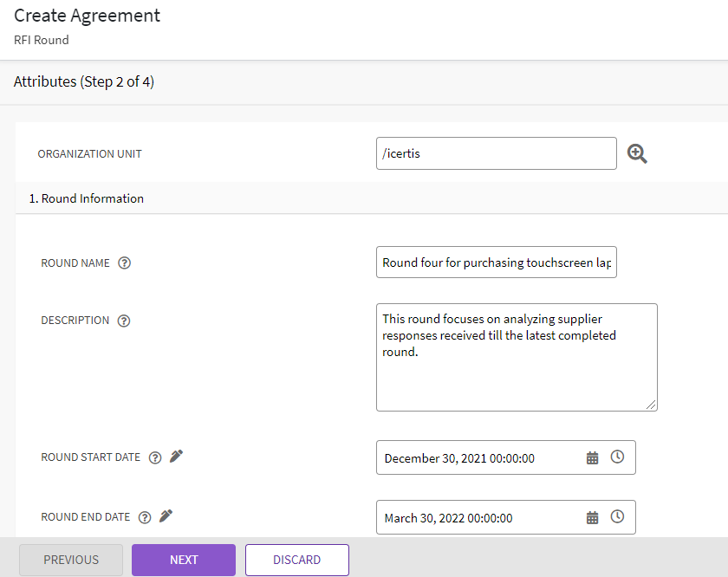Open the help tooltip for Round End Date
Screen dimensions: 728x577
(x=145, y=517)
